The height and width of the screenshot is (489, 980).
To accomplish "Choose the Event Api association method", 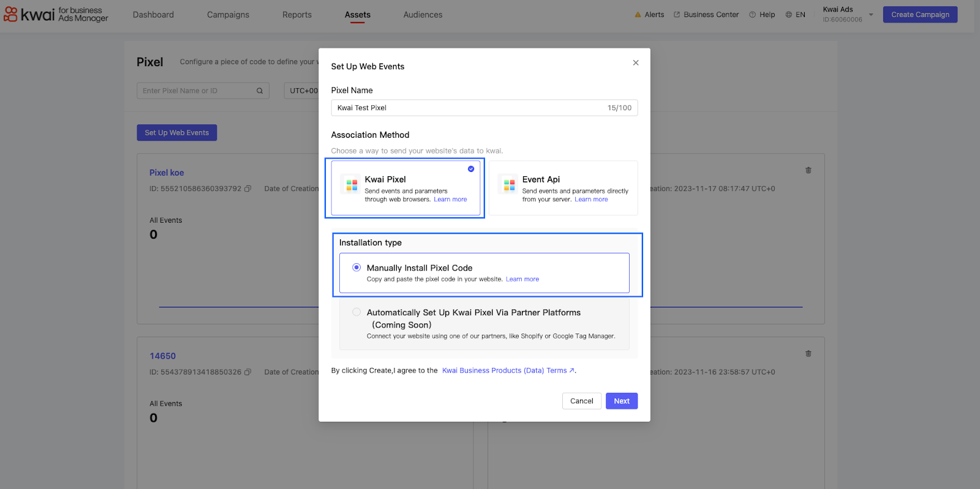I will click(x=563, y=188).
